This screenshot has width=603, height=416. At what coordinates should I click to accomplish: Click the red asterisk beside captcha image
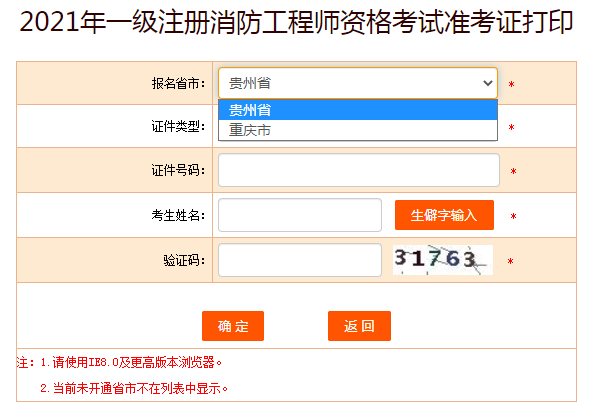coord(511,262)
